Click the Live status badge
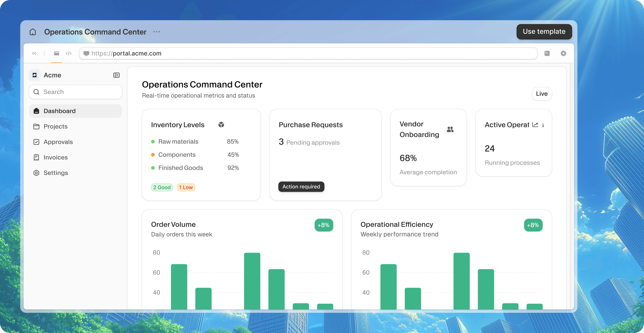This screenshot has width=644, height=333. [542, 94]
